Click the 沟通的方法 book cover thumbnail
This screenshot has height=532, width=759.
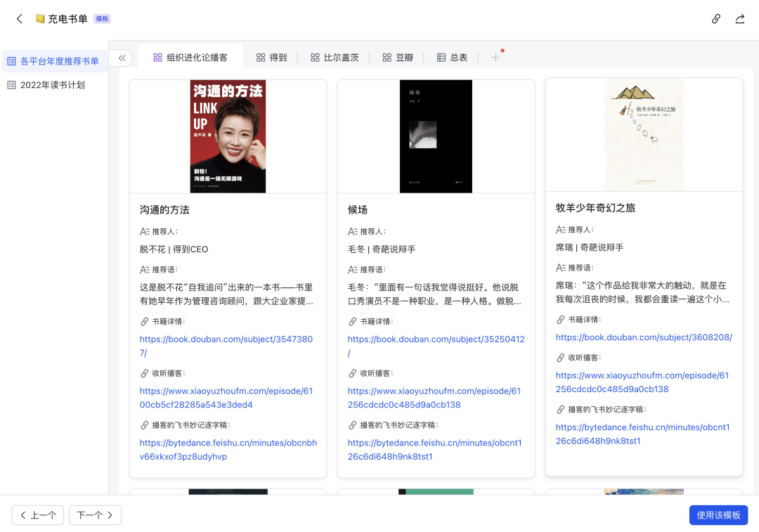click(228, 136)
